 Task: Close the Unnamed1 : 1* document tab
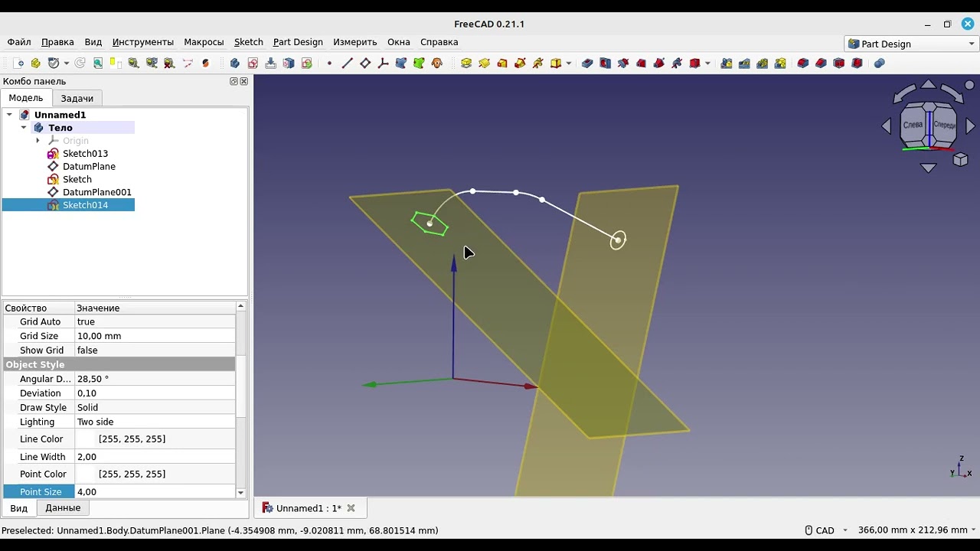(x=351, y=508)
